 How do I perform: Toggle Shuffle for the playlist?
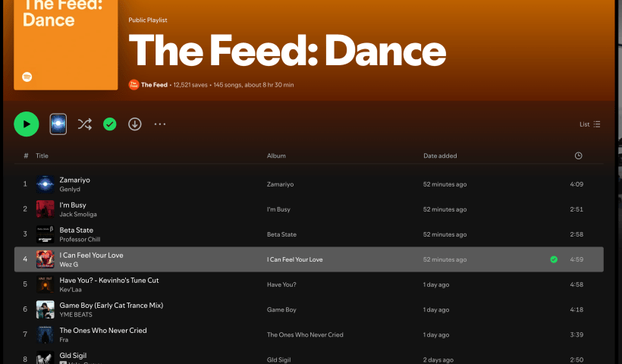(84, 124)
